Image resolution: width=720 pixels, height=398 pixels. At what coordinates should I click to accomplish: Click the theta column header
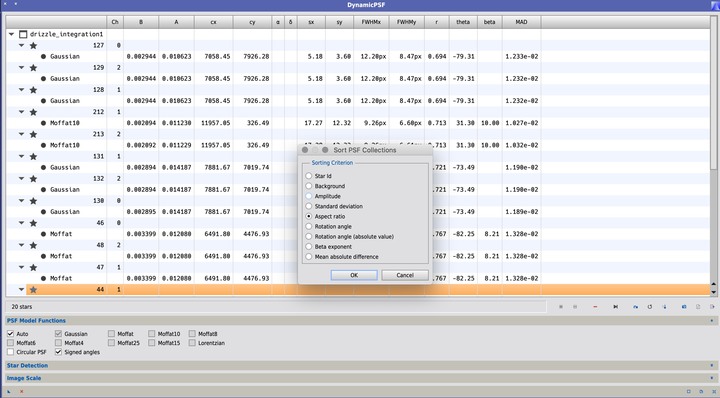pyautogui.click(x=463, y=22)
